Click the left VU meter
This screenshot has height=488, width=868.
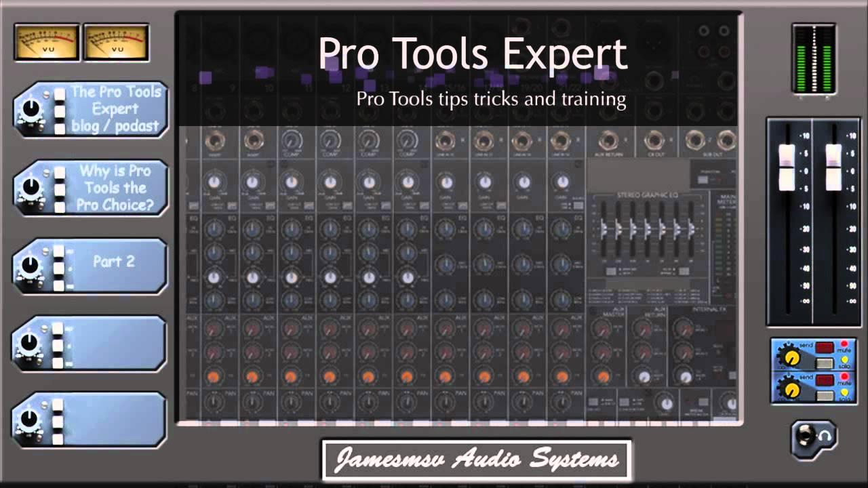[x=47, y=42]
